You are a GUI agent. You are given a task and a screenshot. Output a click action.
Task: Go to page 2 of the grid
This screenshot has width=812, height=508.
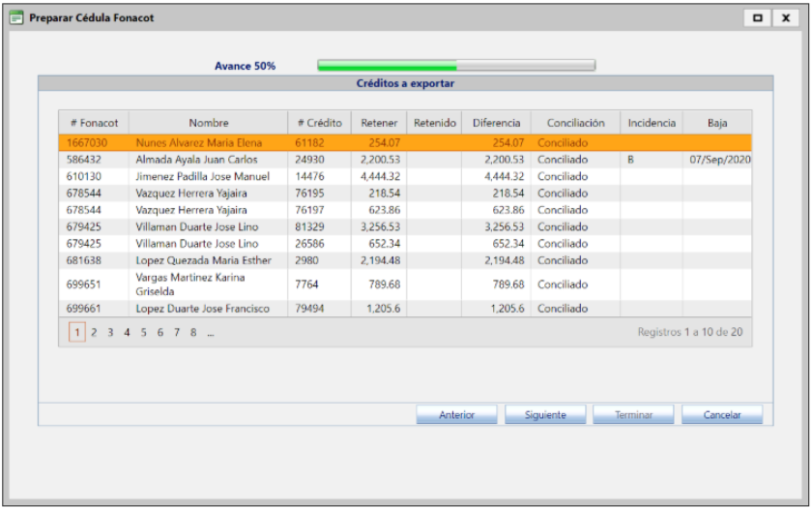94,332
